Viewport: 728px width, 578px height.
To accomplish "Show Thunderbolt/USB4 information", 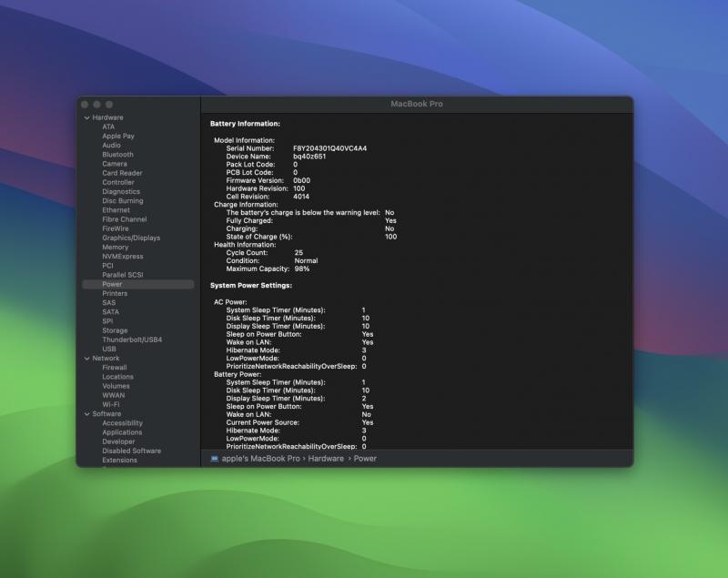I will coord(132,340).
